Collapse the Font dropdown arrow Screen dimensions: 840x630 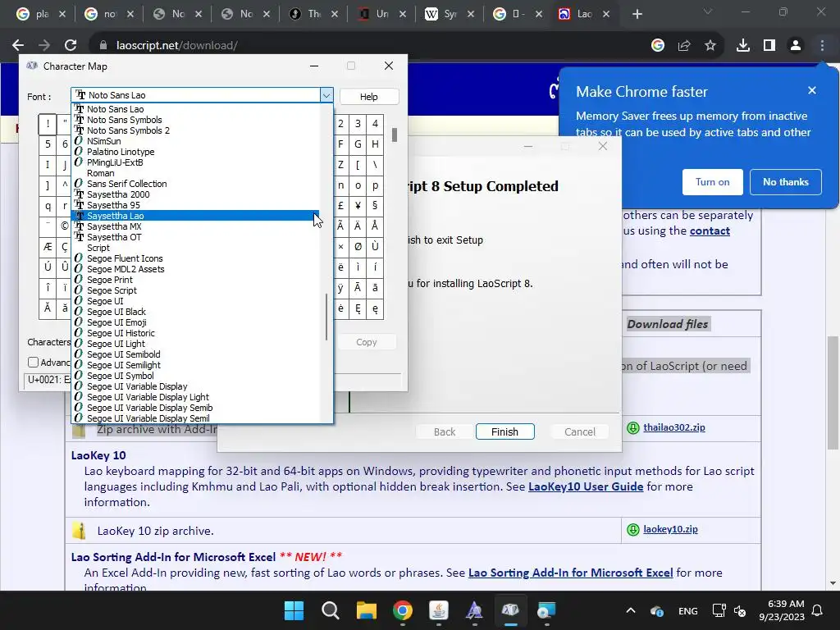coord(326,95)
